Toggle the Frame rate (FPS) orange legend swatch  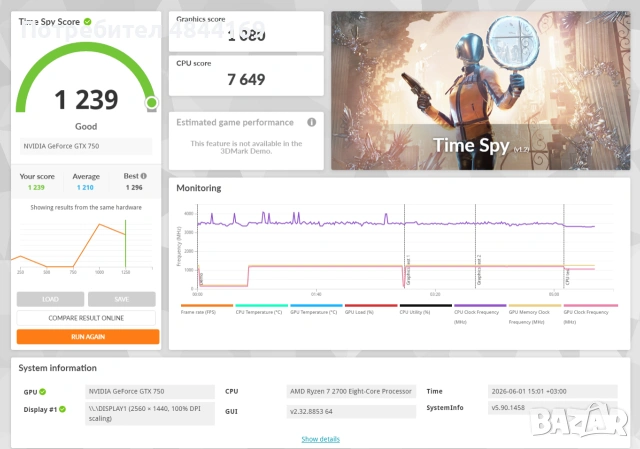(207, 305)
